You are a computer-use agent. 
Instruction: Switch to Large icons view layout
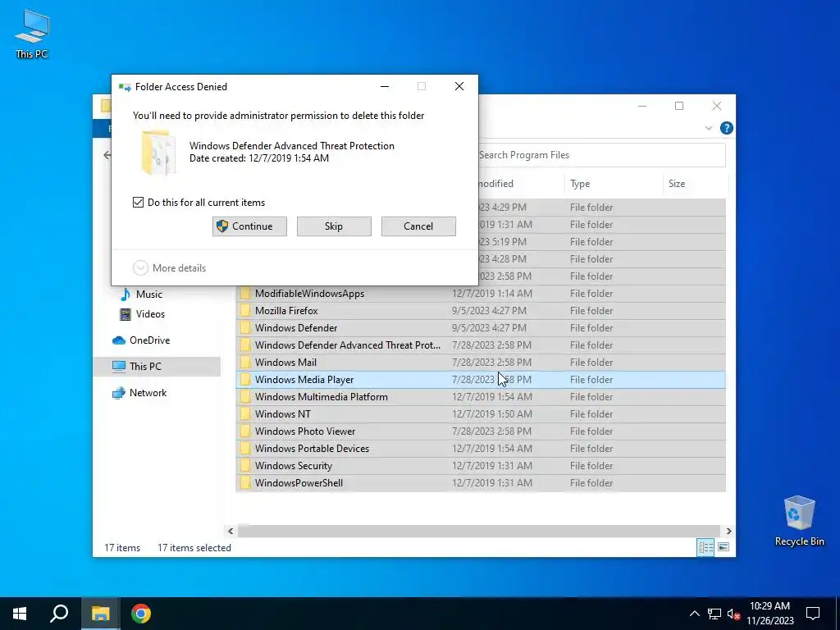tap(724, 547)
